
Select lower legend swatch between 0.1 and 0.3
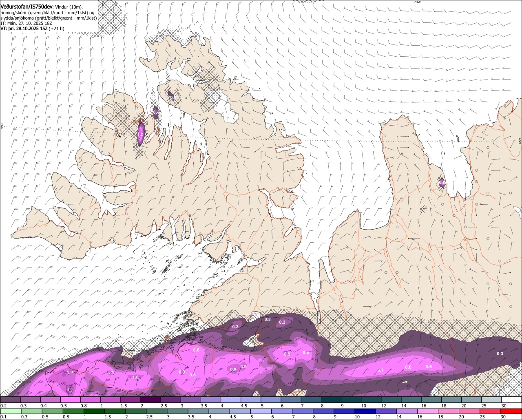point(11,411)
